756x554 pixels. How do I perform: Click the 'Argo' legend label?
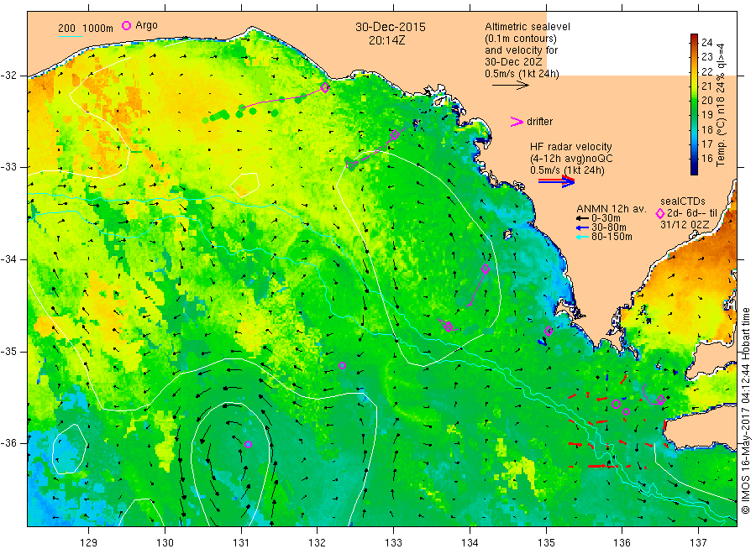tap(146, 25)
